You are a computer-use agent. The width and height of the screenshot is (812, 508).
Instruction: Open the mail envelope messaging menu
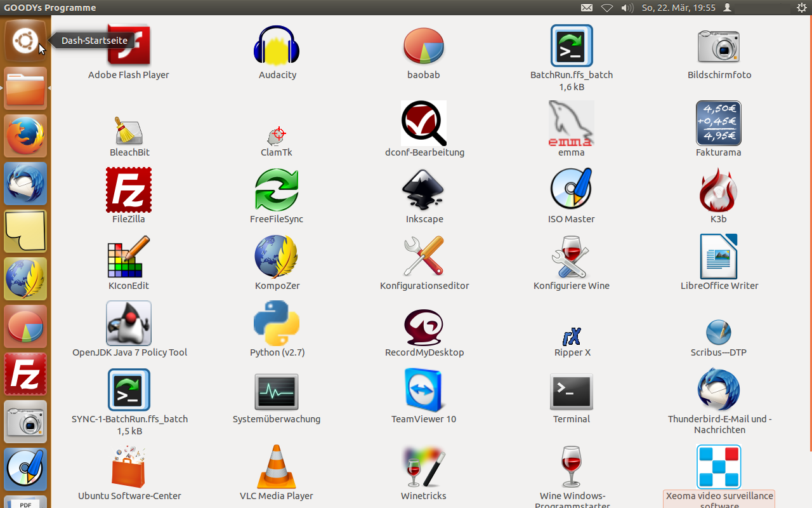[587, 8]
